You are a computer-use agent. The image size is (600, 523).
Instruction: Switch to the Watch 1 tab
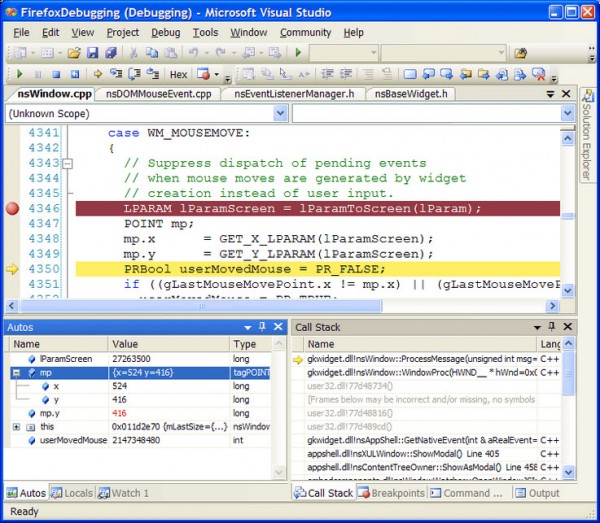123,493
